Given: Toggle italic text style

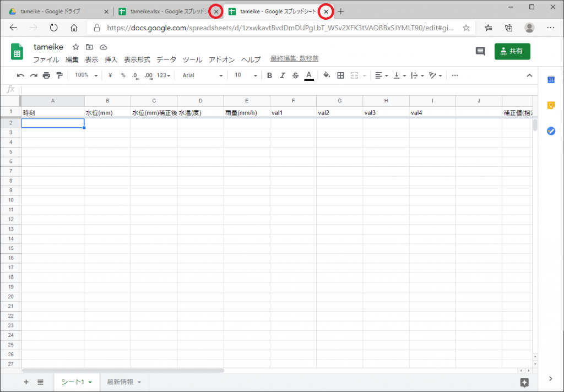Looking at the screenshot, I should click(x=283, y=75).
